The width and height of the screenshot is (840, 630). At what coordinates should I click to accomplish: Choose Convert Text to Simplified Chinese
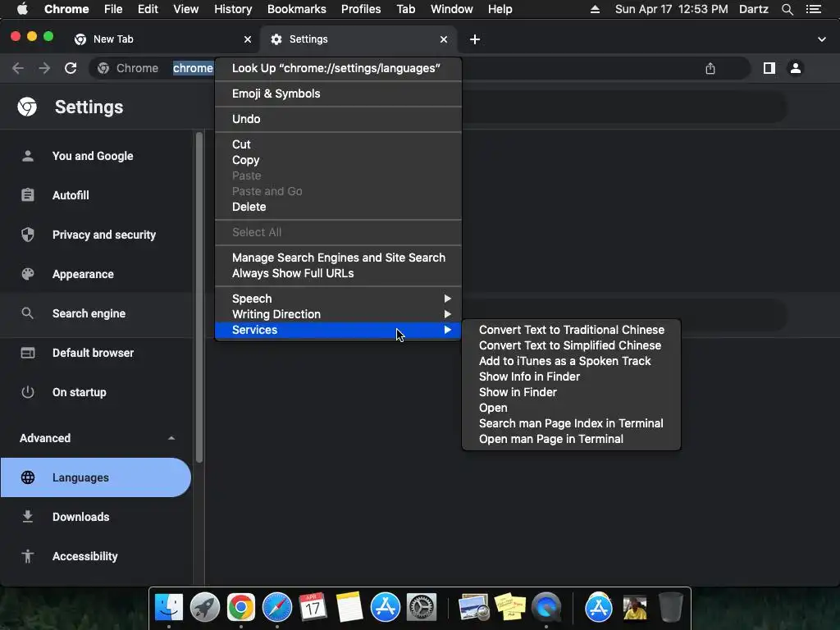click(x=571, y=345)
